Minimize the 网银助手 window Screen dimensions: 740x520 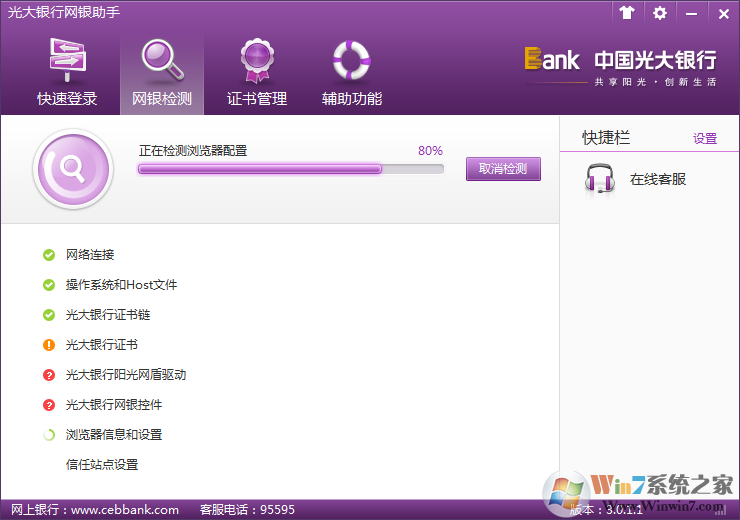tap(691, 13)
